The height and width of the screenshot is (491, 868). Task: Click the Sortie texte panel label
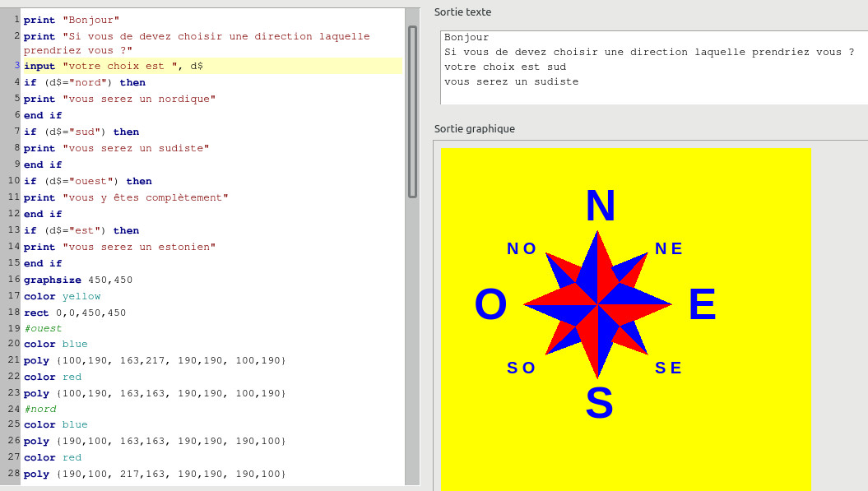pos(462,12)
